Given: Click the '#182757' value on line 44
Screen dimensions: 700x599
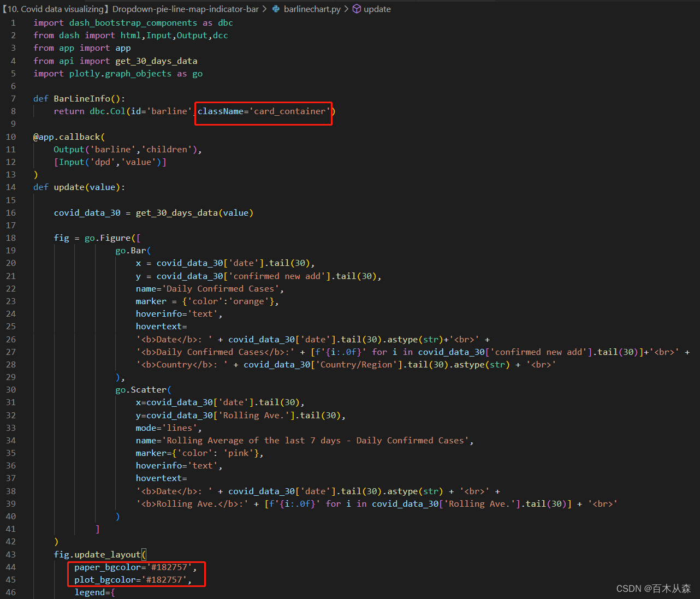Looking at the screenshot, I should click(169, 567).
